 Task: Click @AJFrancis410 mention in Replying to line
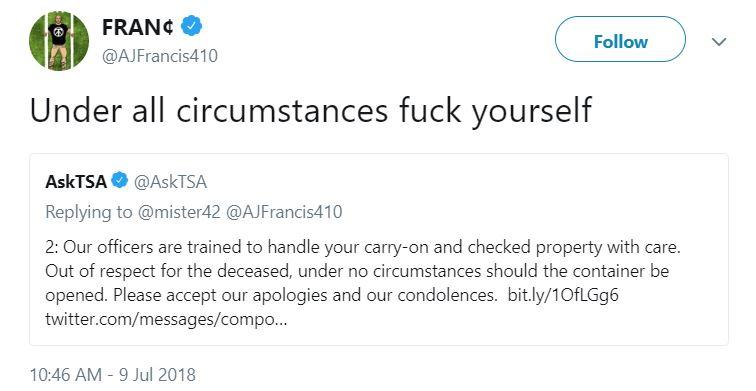[284, 212]
